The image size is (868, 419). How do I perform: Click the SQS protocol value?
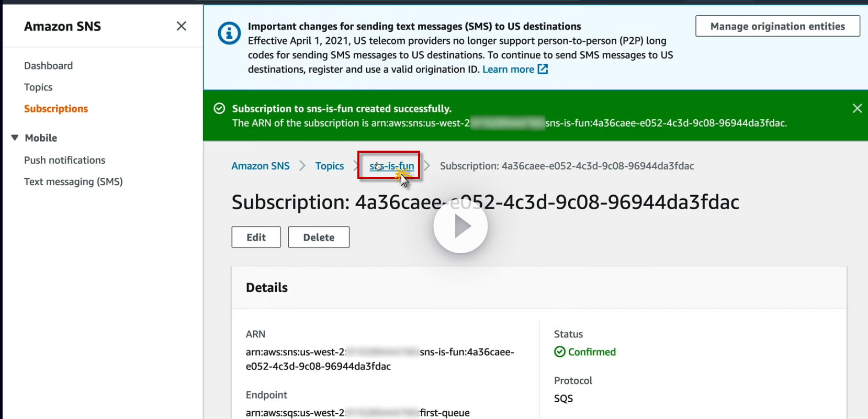click(563, 398)
